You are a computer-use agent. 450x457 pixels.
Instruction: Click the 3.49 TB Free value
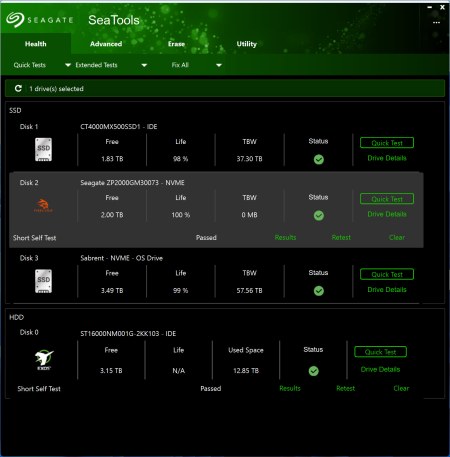[x=112, y=290]
